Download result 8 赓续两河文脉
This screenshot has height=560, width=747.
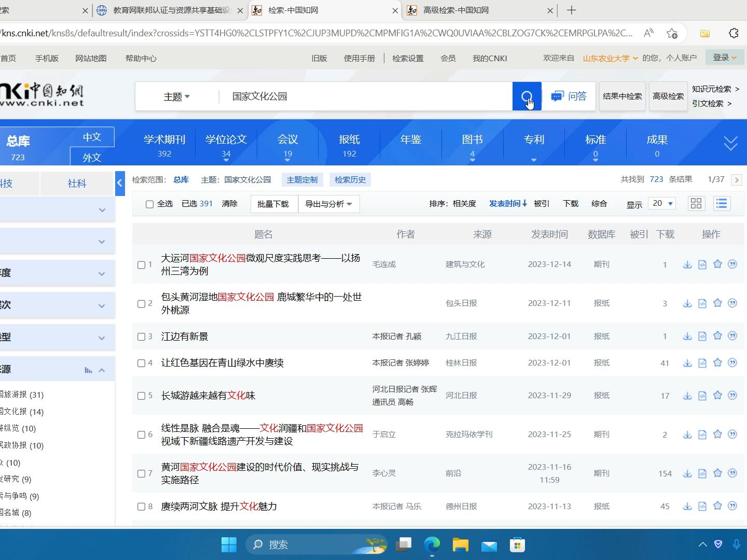pyautogui.click(x=687, y=506)
